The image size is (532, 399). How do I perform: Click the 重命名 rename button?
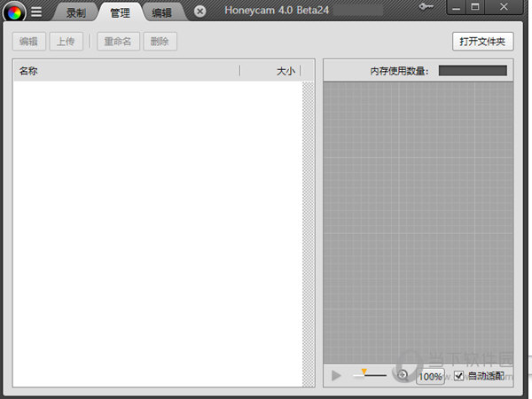click(x=118, y=42)
